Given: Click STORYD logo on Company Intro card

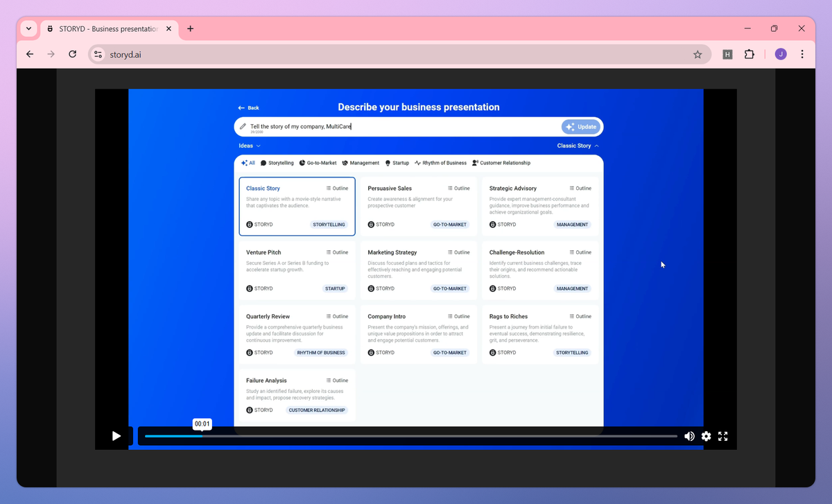Looking at the screenshot, I should tap(381, 353).
